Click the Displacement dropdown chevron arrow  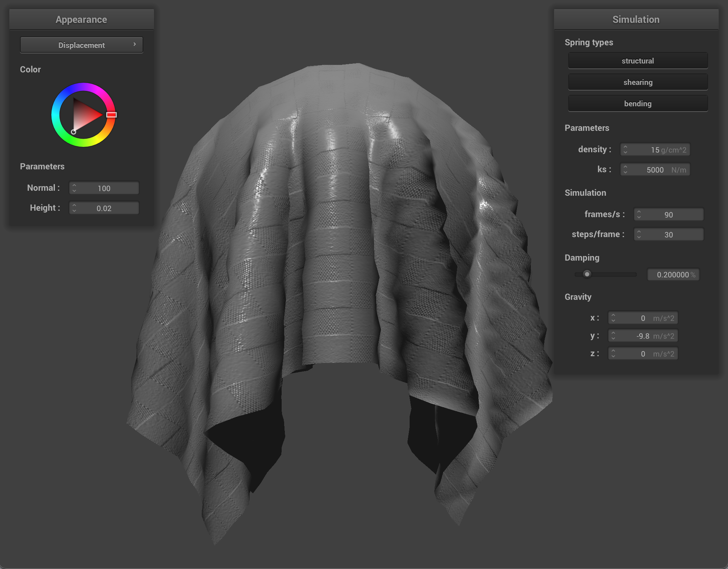(x=134, y=44)
